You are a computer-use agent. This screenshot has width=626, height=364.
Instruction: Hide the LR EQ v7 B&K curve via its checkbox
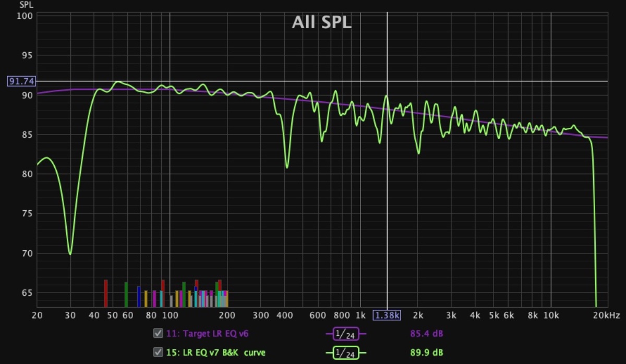click(158, 353)
